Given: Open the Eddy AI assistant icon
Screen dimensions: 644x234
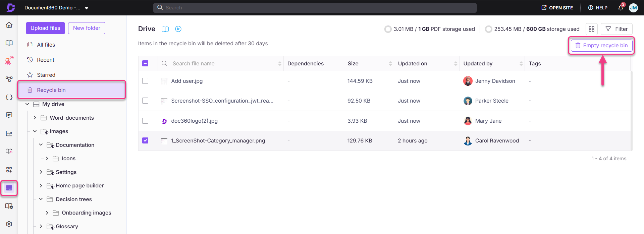Looking at the screenshot, I should pos(9,61).
